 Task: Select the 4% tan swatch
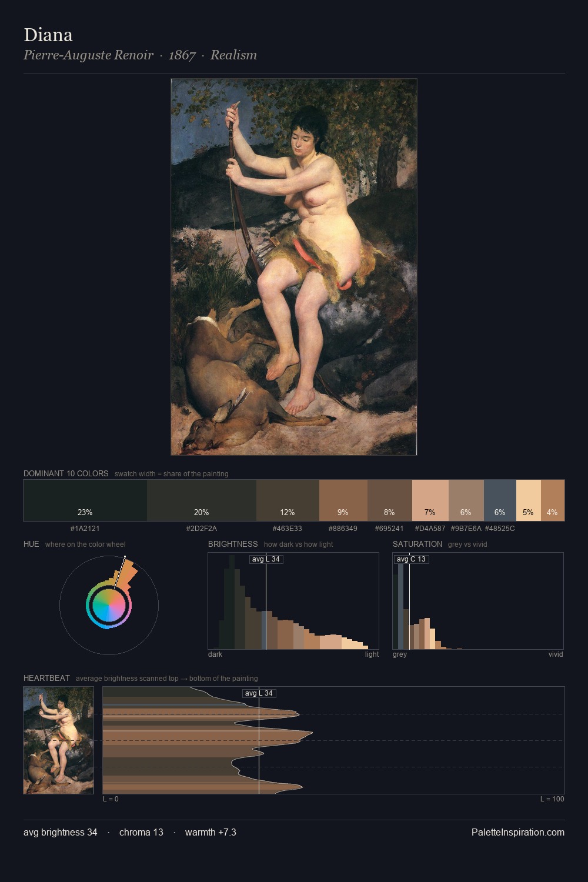[552, 500]
